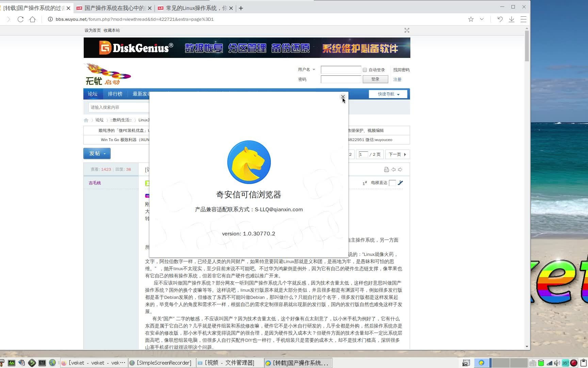Open the system monitor taskbar launcher
Image resolution: width=588 pixels, height=368 pixels.
pos(12,363)
